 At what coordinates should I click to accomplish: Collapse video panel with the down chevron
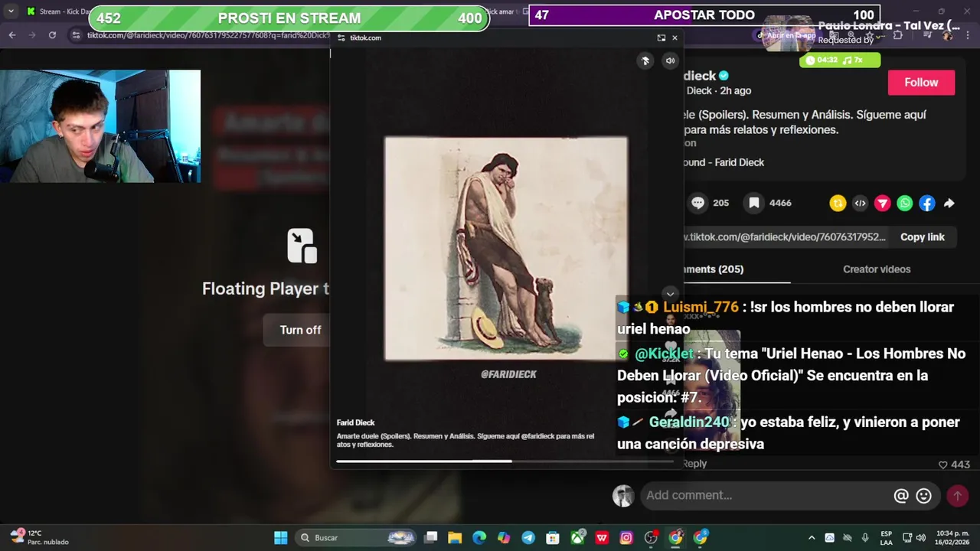pyautogui.click(x=670, y=294)
